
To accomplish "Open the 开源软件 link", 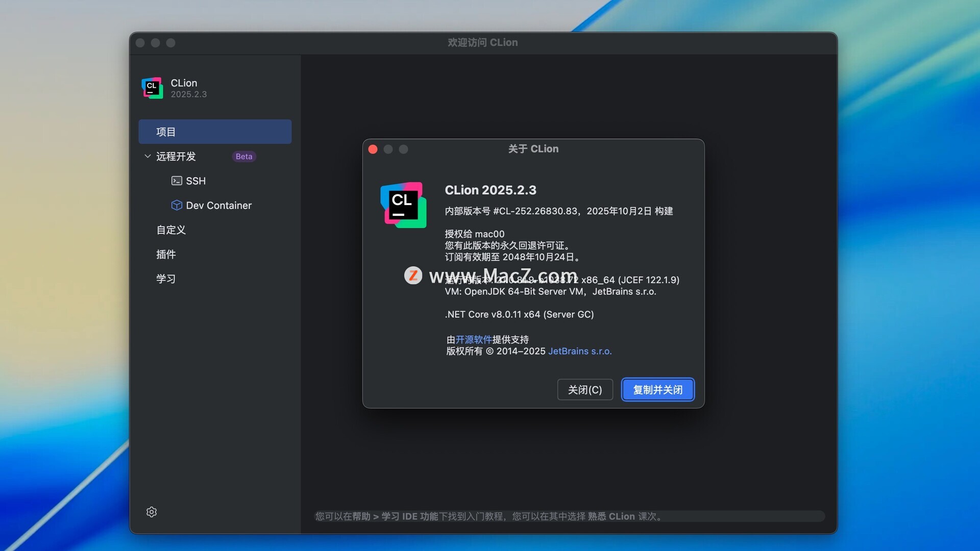I will (473, 339).
